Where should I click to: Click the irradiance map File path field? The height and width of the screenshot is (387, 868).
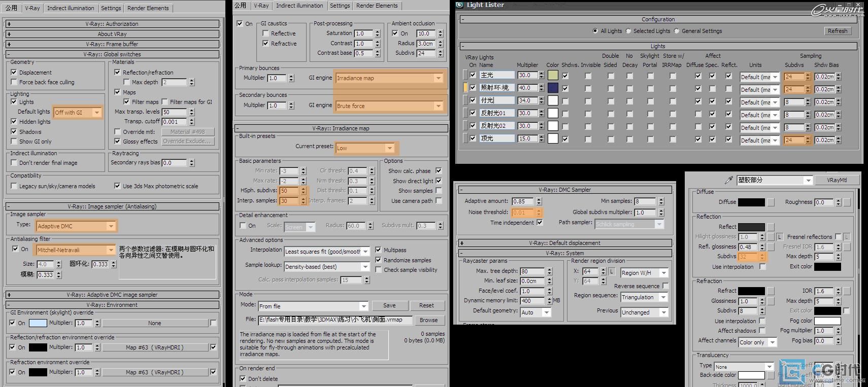coord(335,320)
